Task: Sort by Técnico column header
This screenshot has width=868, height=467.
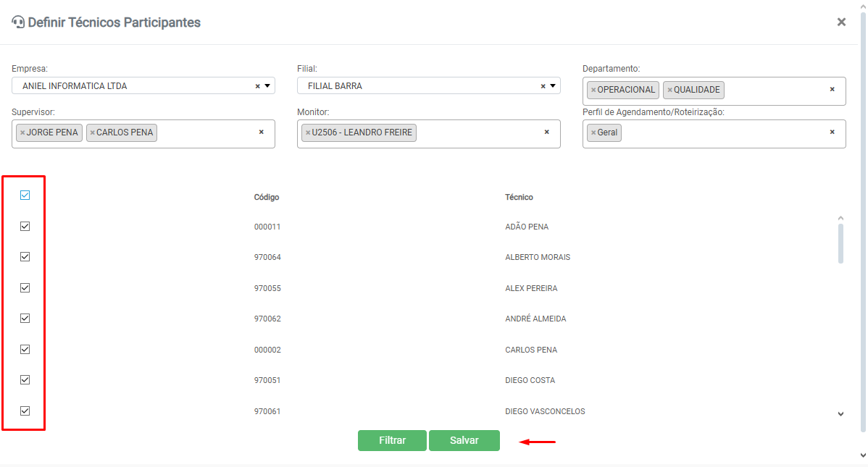Action: (x=519, y=197)
